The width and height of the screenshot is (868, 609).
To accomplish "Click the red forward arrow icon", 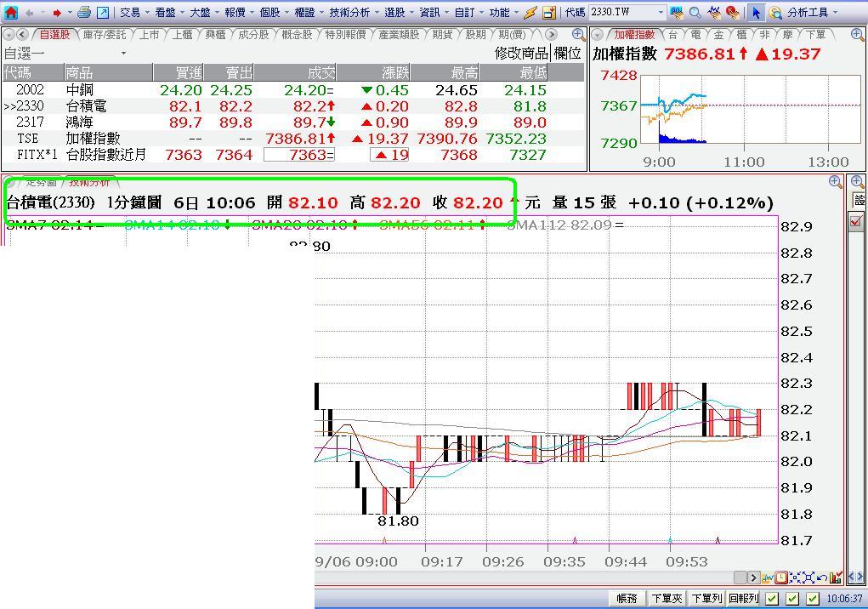I will 56,12.
